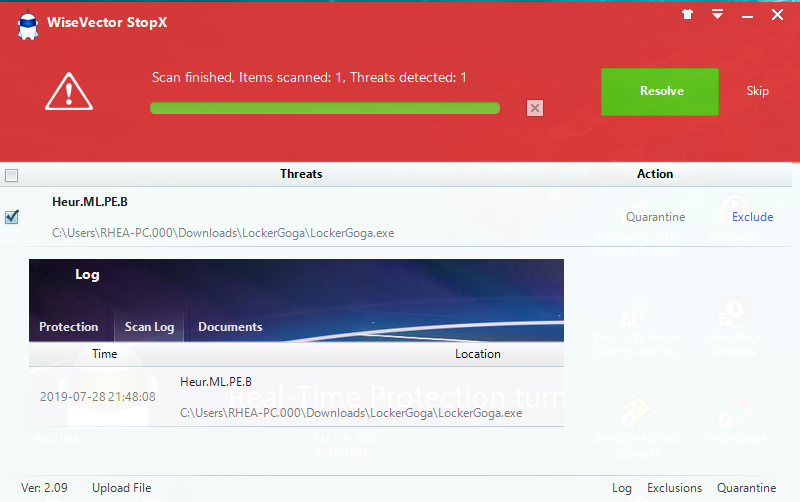Viewport: 800px width, 502px height.
Task: Open Exclusions in the footer
Action: 674,488
